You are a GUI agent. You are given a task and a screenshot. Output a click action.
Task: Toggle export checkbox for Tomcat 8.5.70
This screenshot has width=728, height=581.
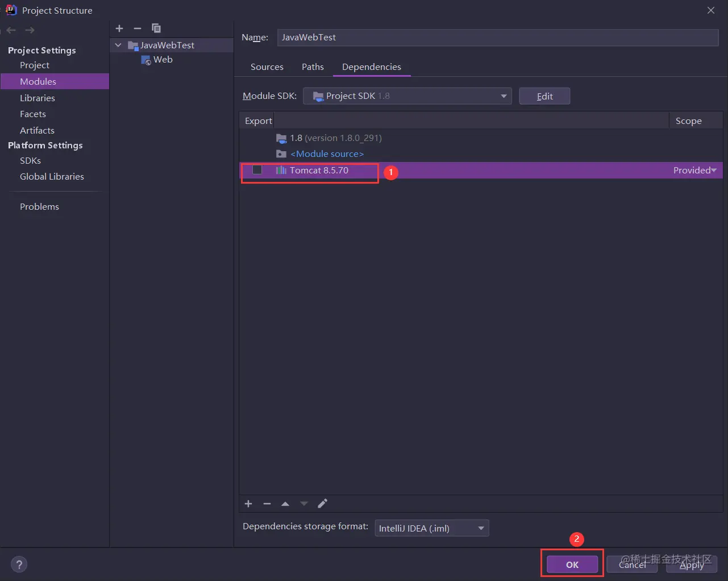[x=257, y=169]
